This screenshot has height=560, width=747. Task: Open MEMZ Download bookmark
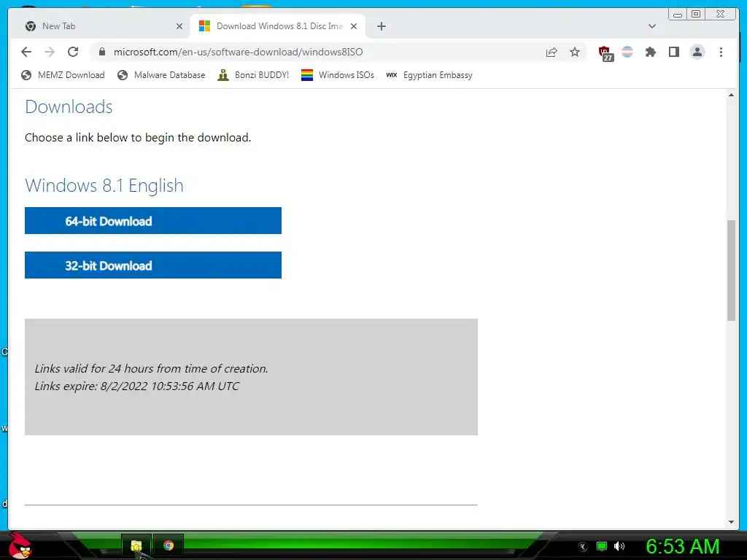63,75
